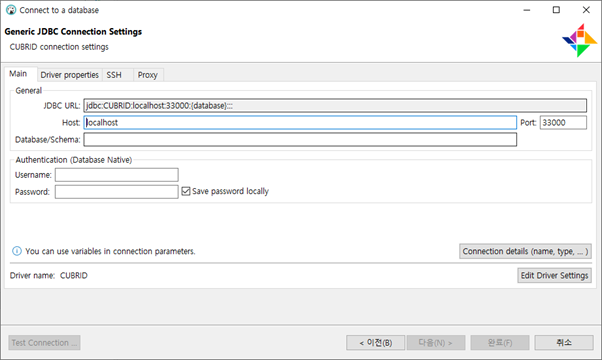Minimize the Connect to a database window
The height and width of the screenshot is (360, 602).
(x=527, y=10)
